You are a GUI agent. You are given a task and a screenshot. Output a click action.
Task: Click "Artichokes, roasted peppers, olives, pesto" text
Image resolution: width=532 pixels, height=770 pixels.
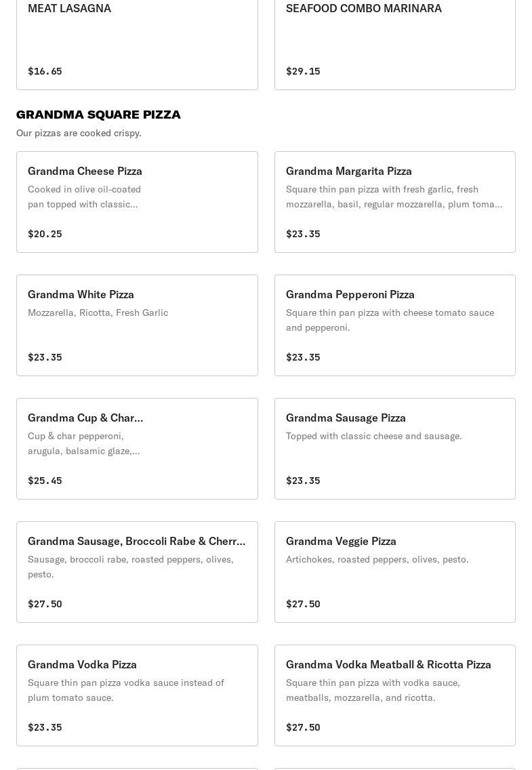click(377, 559)
